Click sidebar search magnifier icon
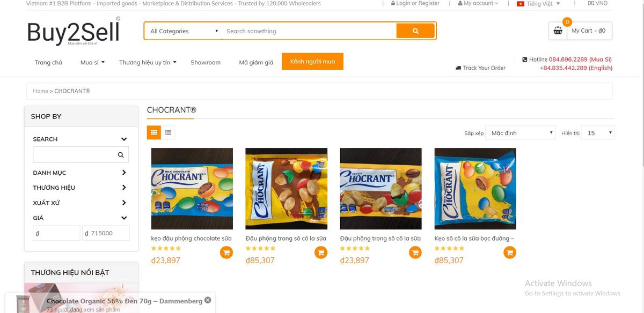Viewport: 644px width, 313px height. [121, 155]
